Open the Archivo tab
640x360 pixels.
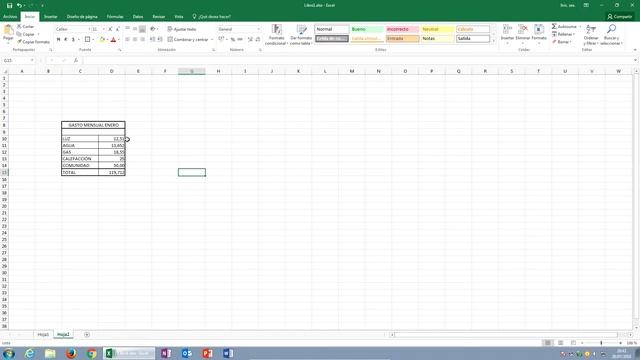pyautogui.click(x=10, y=17)
